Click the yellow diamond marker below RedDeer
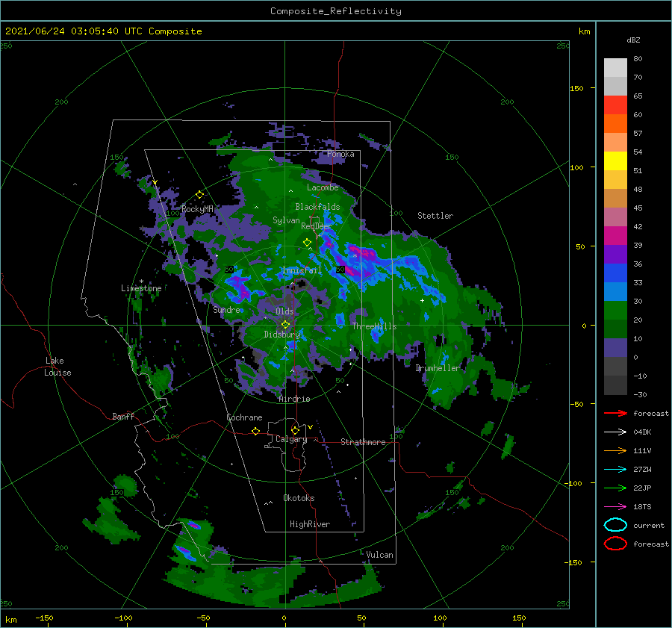Viewport: 672px width, 628px height. (308, 243)
